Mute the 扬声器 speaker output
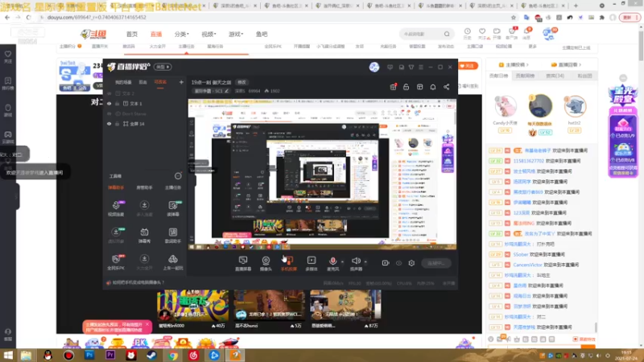This screenshot has width=644, height=362. pos(356,263)
